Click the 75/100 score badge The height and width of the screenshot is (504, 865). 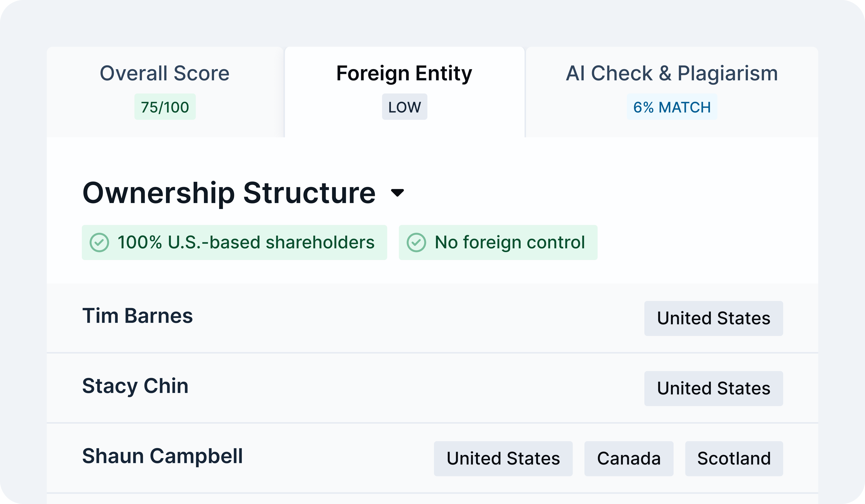tap(165, 107)
